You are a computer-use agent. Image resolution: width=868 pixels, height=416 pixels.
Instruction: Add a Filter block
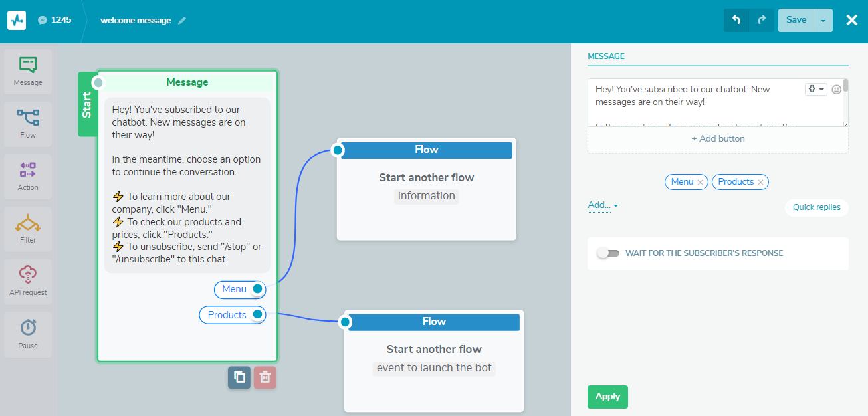28,229
